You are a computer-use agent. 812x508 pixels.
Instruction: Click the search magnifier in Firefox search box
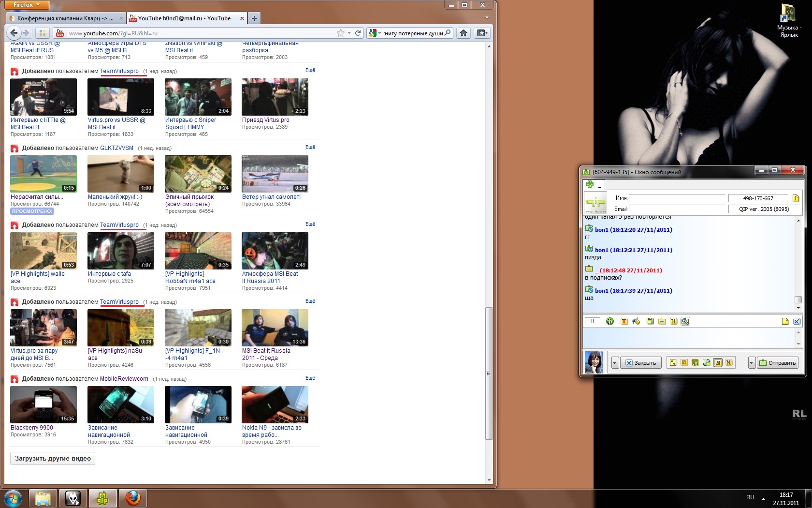pos(448,33)
